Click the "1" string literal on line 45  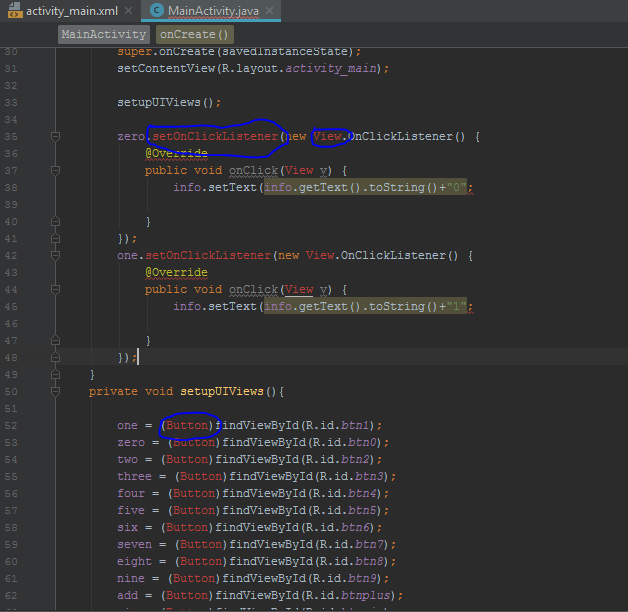coord(457,306)
